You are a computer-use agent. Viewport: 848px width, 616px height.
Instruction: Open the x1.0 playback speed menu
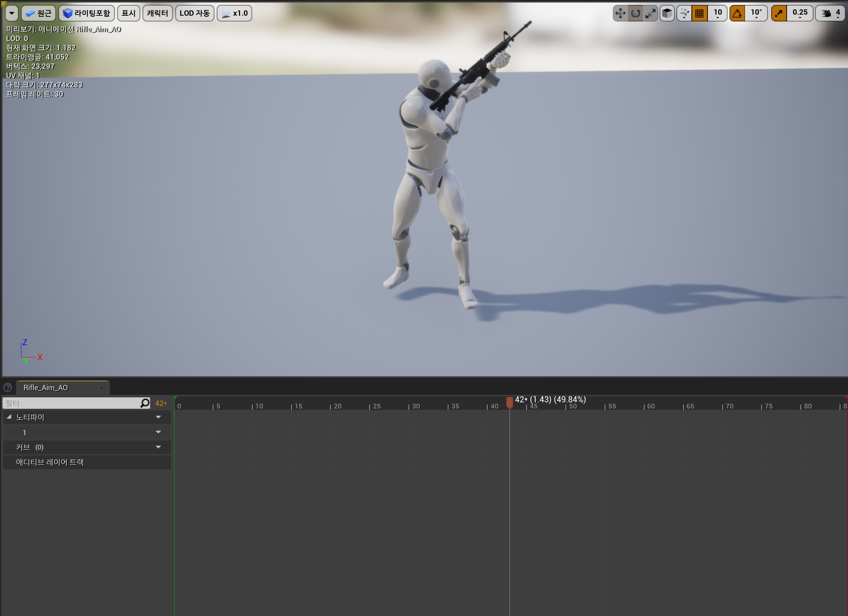[234, 13]
